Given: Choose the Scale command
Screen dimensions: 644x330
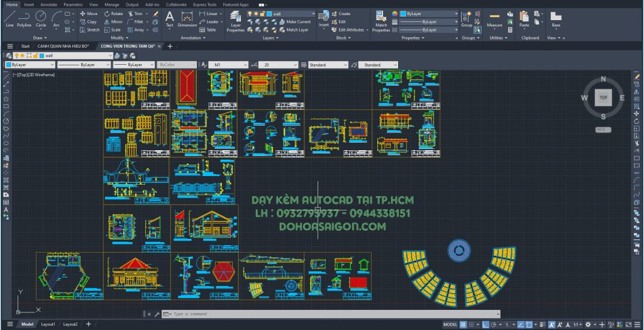Looking at the screenshot, I should coord(112,30).
